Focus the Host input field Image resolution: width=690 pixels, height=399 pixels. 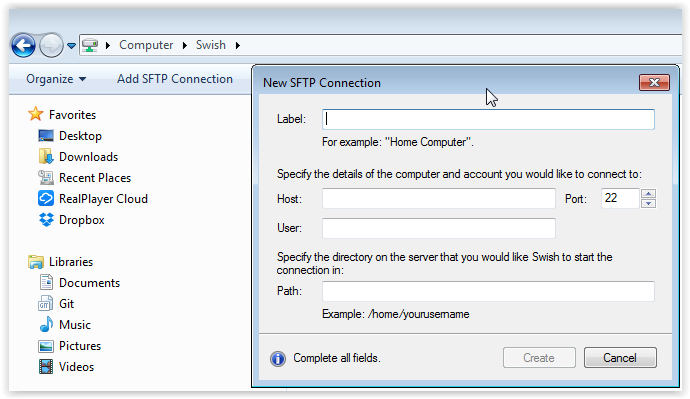coord(439,198)
